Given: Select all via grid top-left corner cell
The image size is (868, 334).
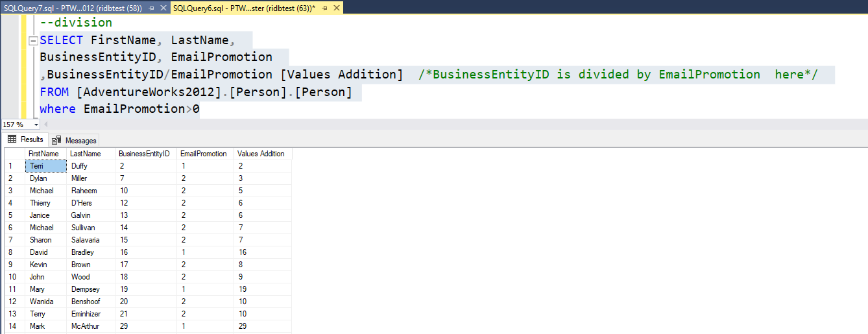Looking at the screenshot, I should click(x=14, y=154).
